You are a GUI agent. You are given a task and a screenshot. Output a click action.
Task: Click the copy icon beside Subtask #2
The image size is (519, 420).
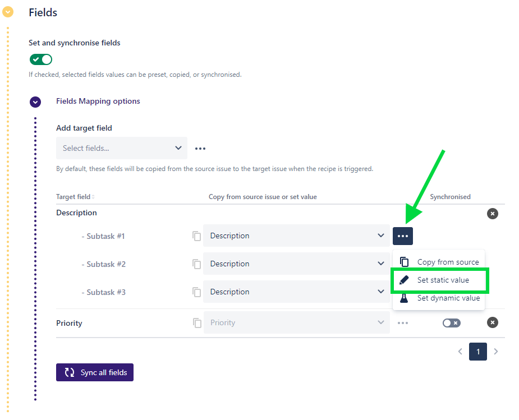coord(196,264)
